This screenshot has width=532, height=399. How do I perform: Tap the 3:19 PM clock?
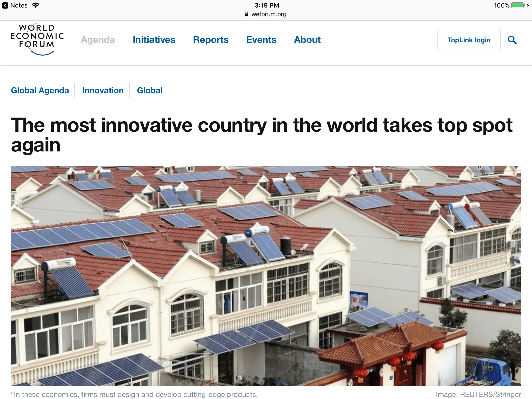(x=267, y=5)
